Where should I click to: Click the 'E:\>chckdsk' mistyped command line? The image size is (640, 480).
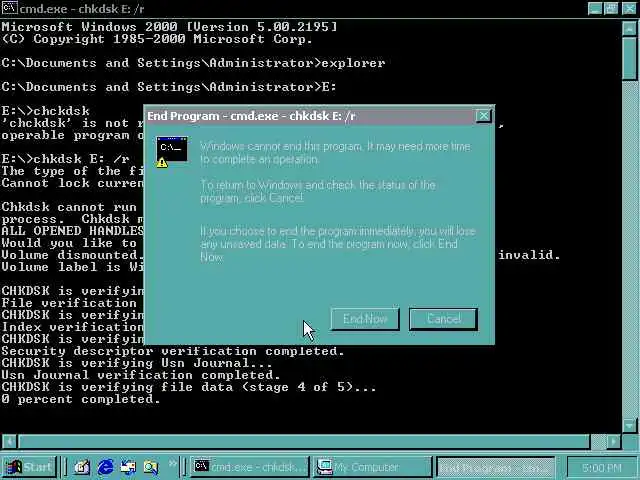pos(45,111)
